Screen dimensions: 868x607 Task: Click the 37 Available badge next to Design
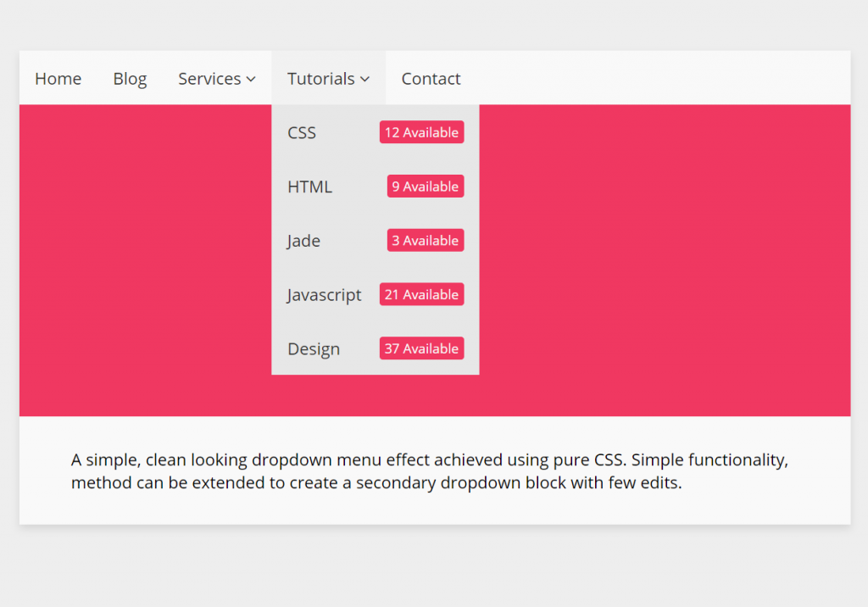click(421, 348)
